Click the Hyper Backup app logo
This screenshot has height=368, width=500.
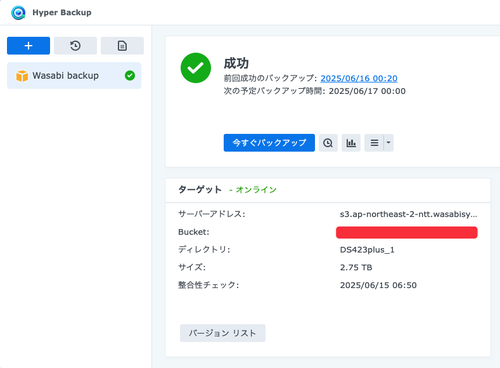click(18, 13)
